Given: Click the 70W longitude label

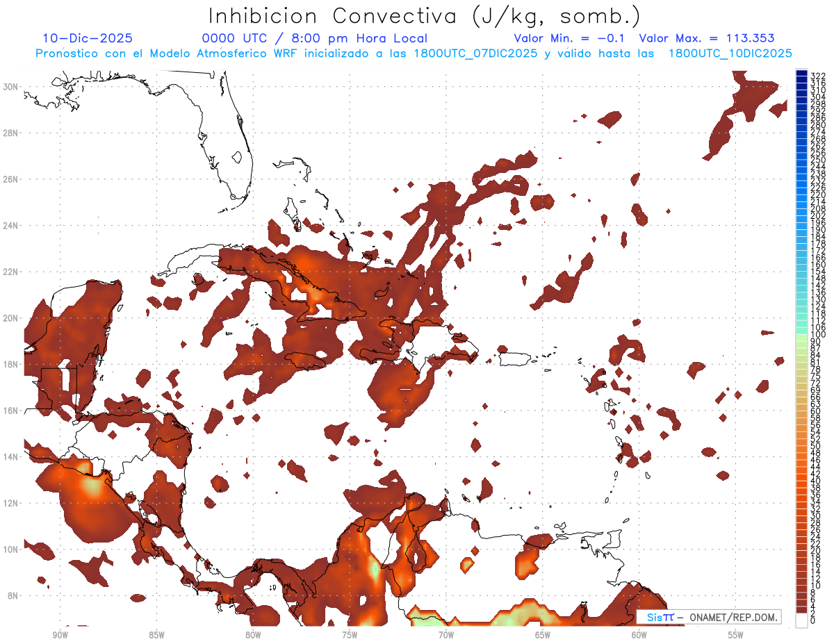Looking at the screenshot, I should point(446,635).
